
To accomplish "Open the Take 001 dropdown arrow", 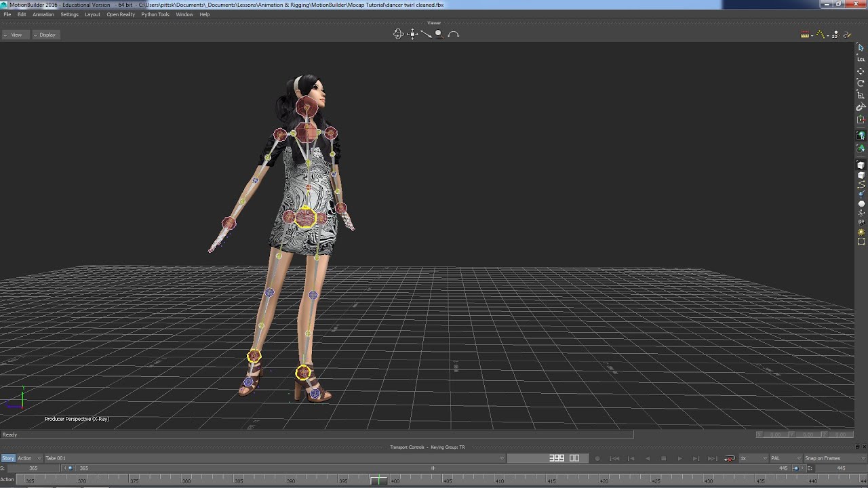I will [x=502, y=458].
